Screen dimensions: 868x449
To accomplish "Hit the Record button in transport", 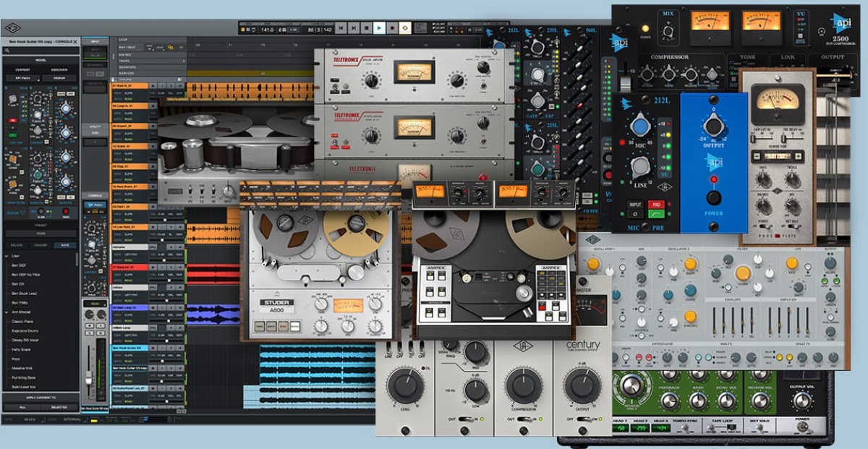I will (392, 27).
